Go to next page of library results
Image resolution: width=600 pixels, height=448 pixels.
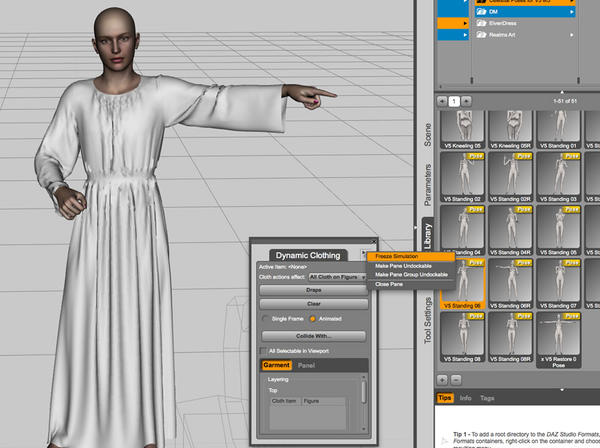coord(466,101)
